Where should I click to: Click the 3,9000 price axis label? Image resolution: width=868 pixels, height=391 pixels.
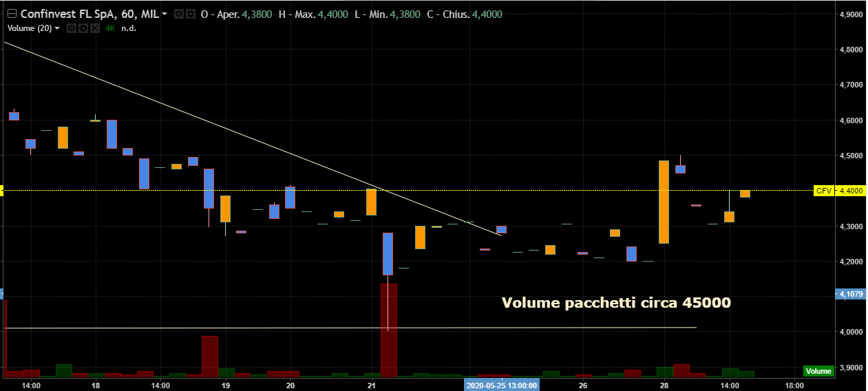coord(851,368)
